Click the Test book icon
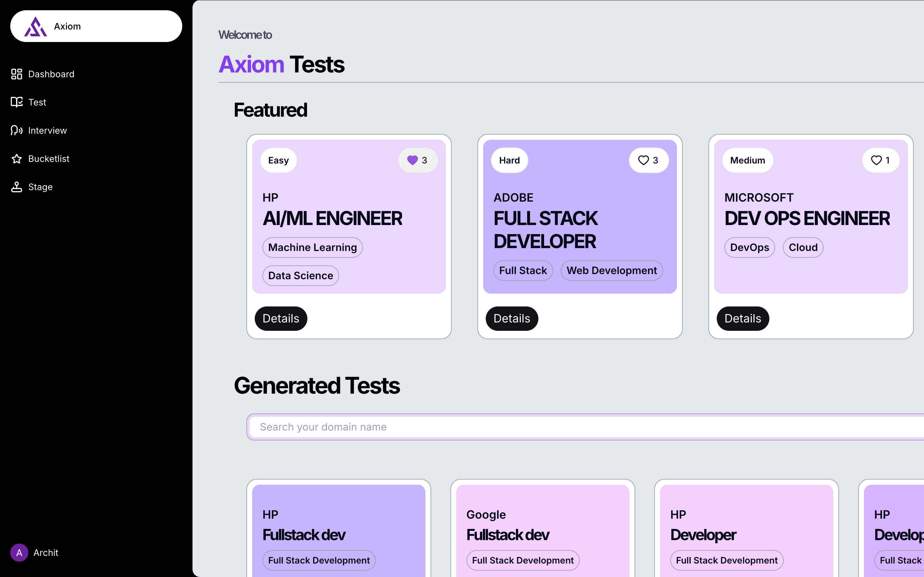Screen dimensions: 924x577 tap(16, 102)
